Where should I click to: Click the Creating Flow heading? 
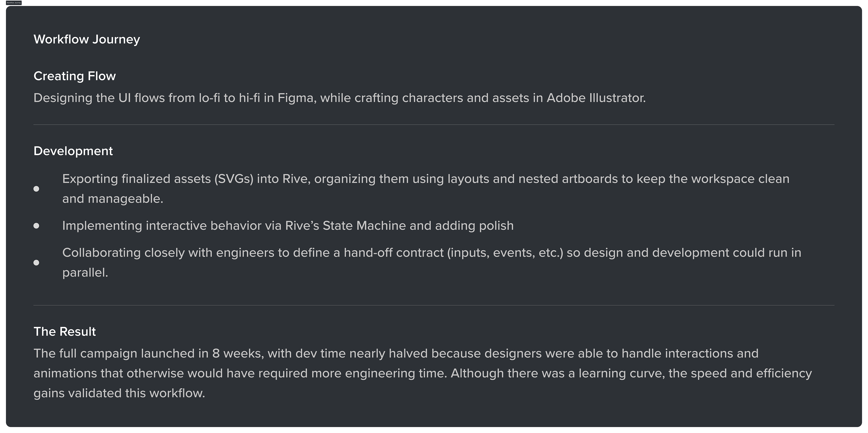coord(74,76)
